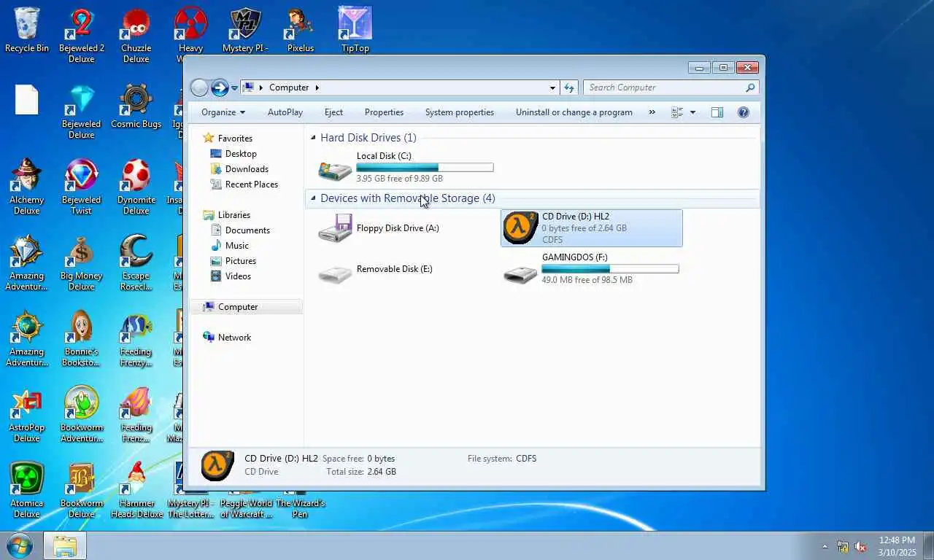The width and height of the screenshot is (934, 560).
Task: Select the Bookworm Deluxe desktop shortcut
Action: 82,490
